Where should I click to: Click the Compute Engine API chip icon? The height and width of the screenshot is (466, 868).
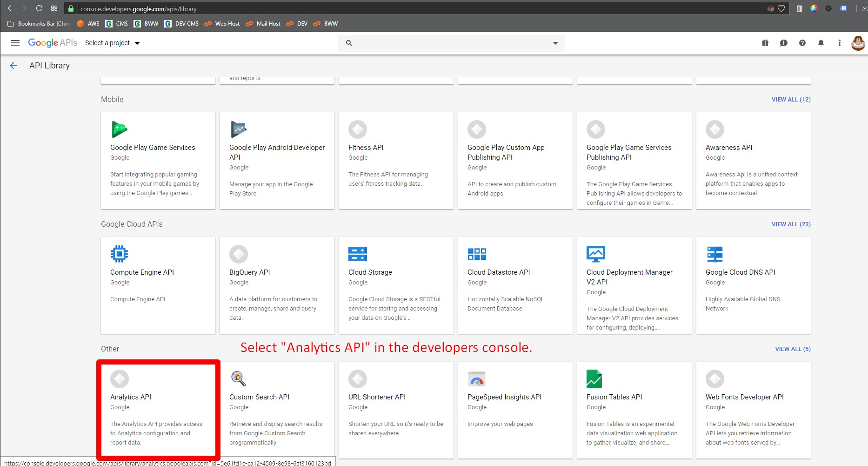pyautogui.click(x=120, y=254)
